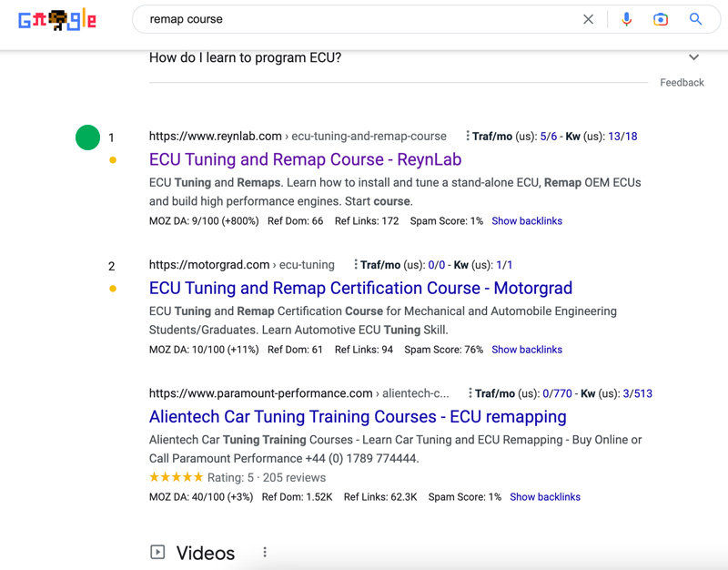The width and height of the screenshot is (728, 570).
Task: Click the Videos section play icon
Action: 157,552
